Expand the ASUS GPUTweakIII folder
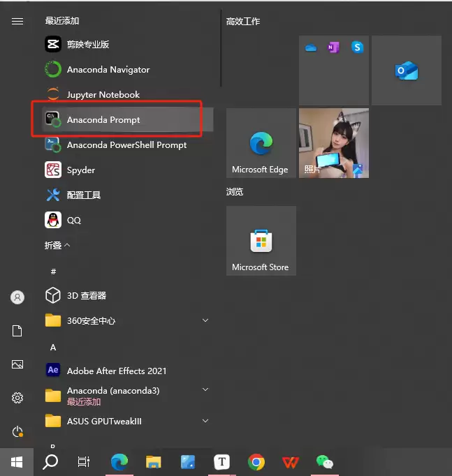This screenshot has height=476, width=452. point(128,421)
